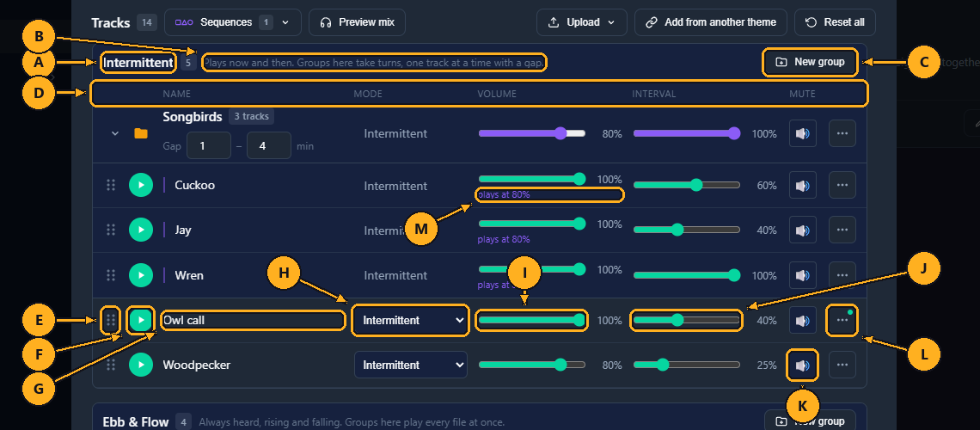The height and width of the screenshot is (430, 980).
Task: Grab the Cuckoo row drag handle
Action: click(111, 185)
